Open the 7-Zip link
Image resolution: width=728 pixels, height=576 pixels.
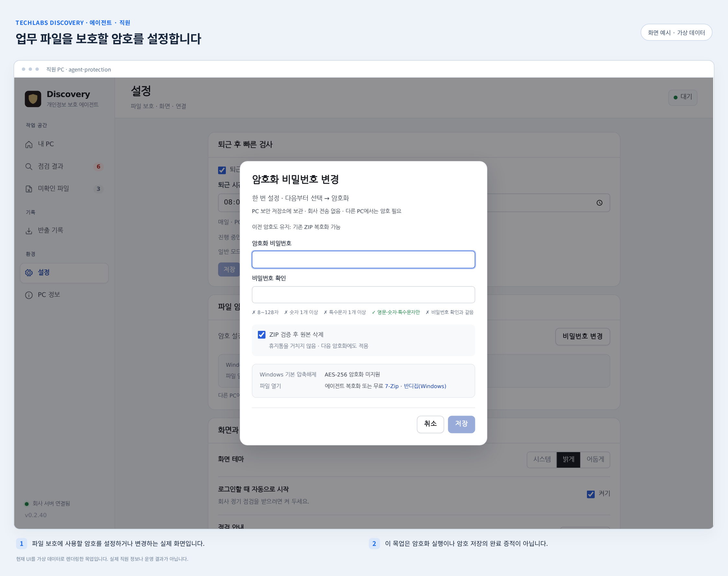392,386
